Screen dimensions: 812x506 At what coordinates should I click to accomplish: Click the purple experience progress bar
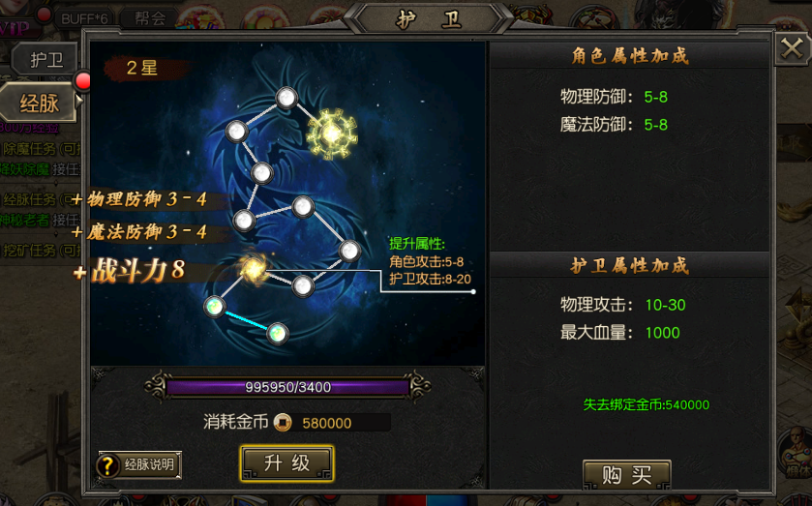(287, 387)
